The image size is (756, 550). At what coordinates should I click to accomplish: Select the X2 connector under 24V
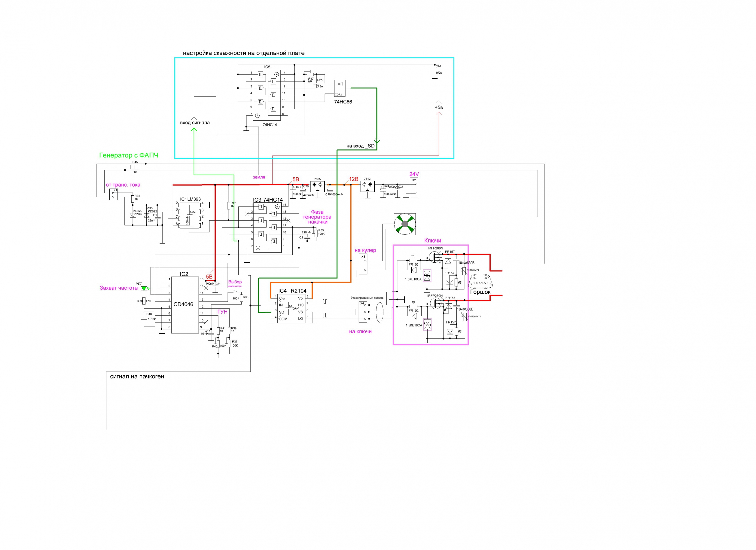(x=414, y=188)
